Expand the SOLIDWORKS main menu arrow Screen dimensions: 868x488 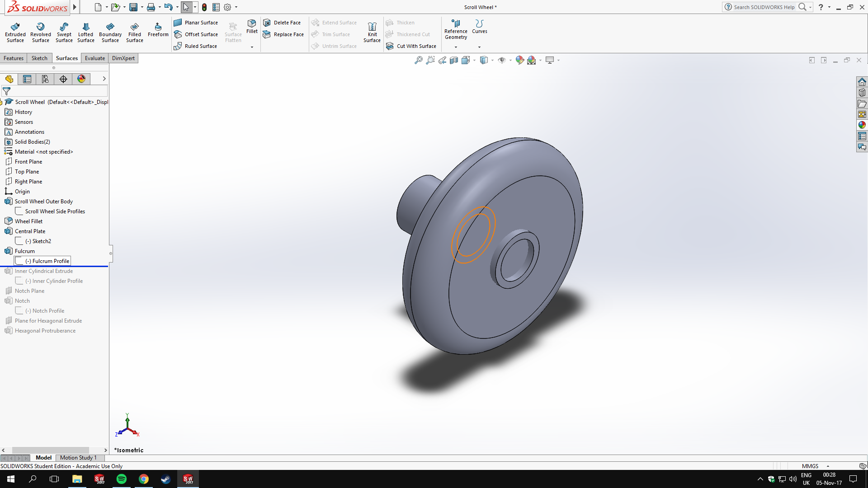pyautogui.click(x=75, y=7)
